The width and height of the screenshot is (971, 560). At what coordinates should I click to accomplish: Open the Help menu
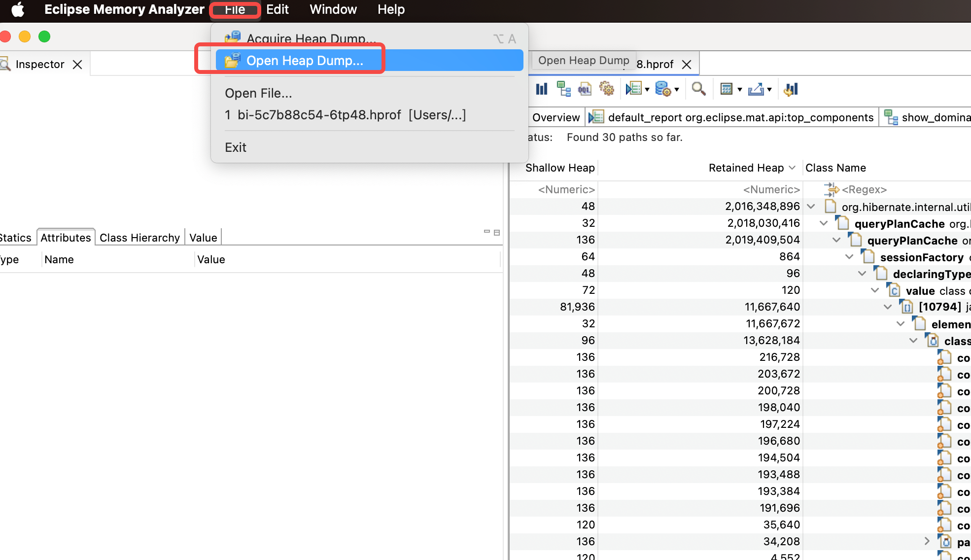click(x=391, y=9)
